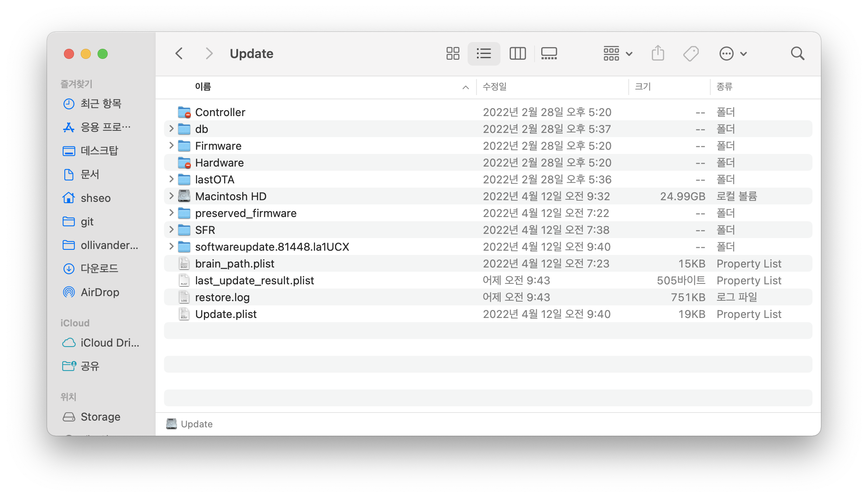Viewport: 868px width, 498px height.
Task: Select list view mode button
Action: (484, 53)
